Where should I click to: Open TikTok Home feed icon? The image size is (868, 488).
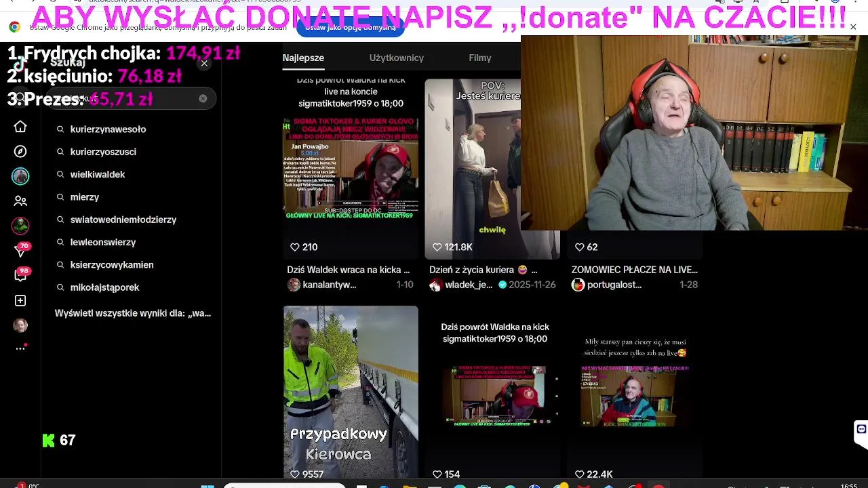tap(20, 127)
